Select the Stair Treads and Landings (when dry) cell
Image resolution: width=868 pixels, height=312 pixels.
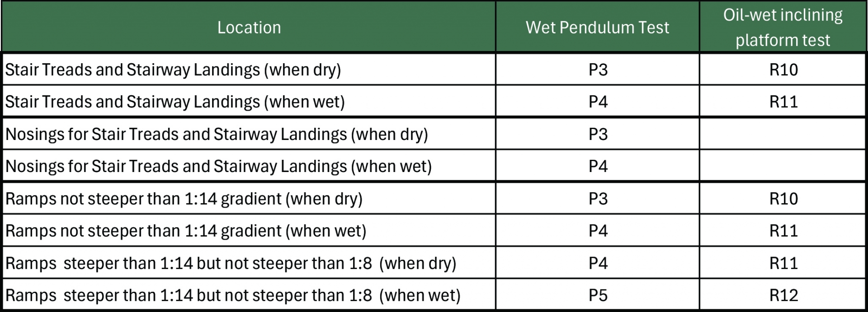click(x=173, y=70)
